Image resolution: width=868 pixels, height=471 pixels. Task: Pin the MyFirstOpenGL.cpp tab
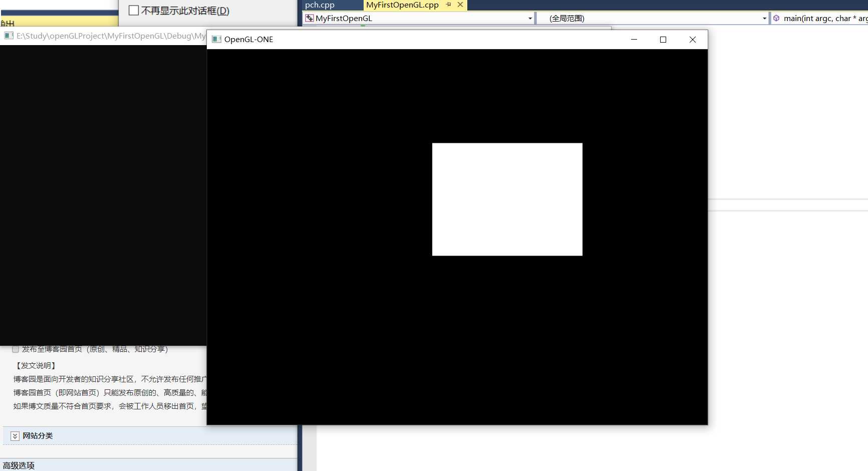(x=449, y=5)
